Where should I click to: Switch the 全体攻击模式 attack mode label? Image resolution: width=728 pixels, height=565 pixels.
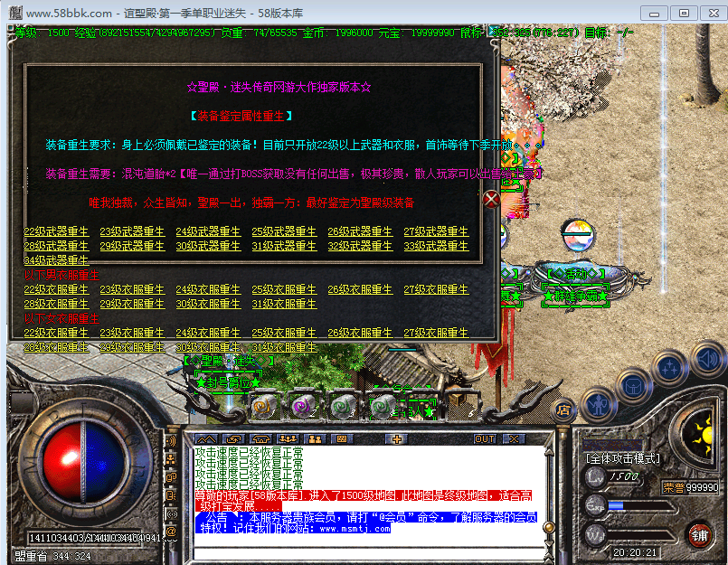(622, 458)
